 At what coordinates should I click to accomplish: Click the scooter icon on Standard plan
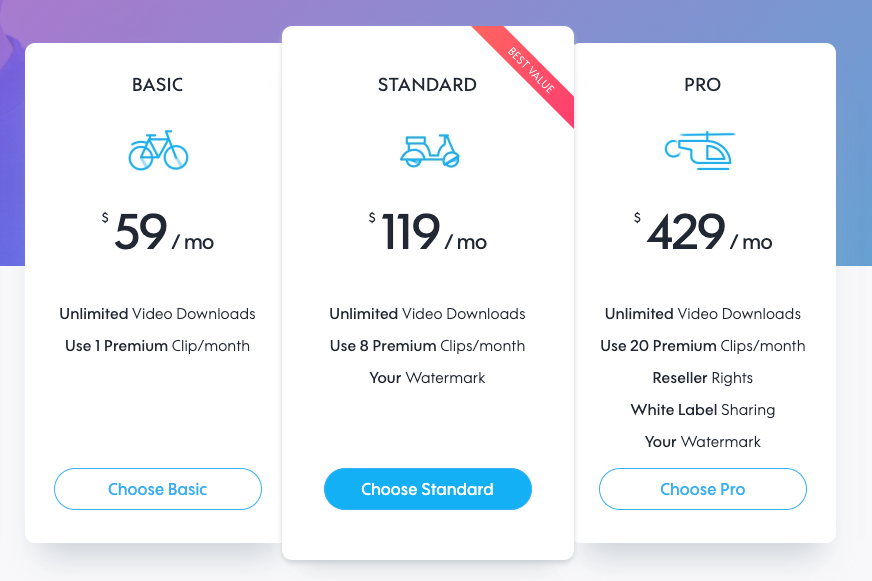(x=429, y=151)
